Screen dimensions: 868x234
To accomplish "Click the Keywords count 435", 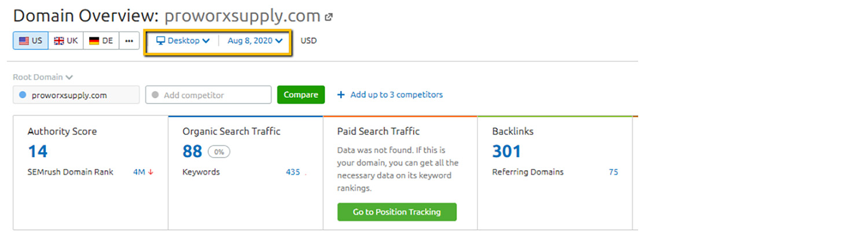I will pyautogui.click(x=293, y=172).
